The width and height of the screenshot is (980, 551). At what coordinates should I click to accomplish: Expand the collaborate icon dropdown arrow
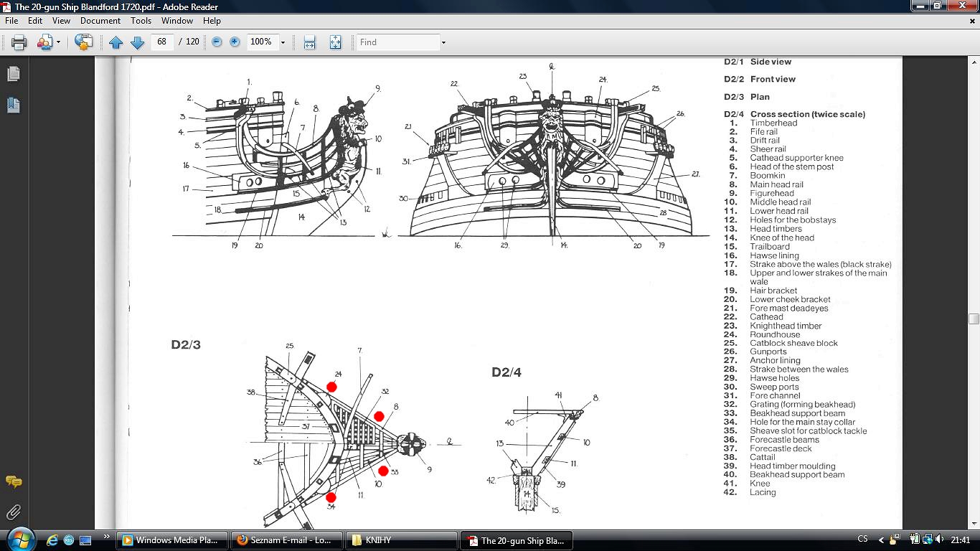(58, 42)
